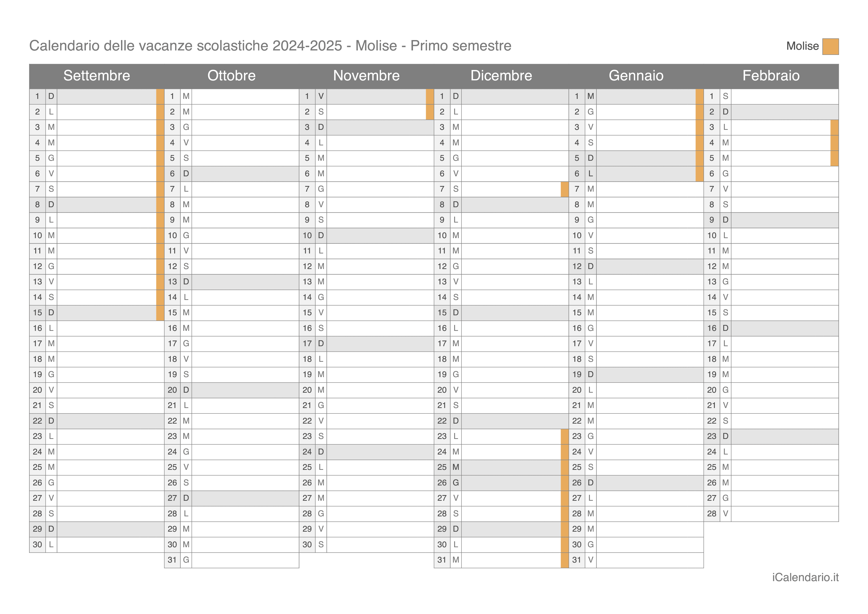Click day 6 in Ottobre
The image size is (868, 614).
[172, 174]
